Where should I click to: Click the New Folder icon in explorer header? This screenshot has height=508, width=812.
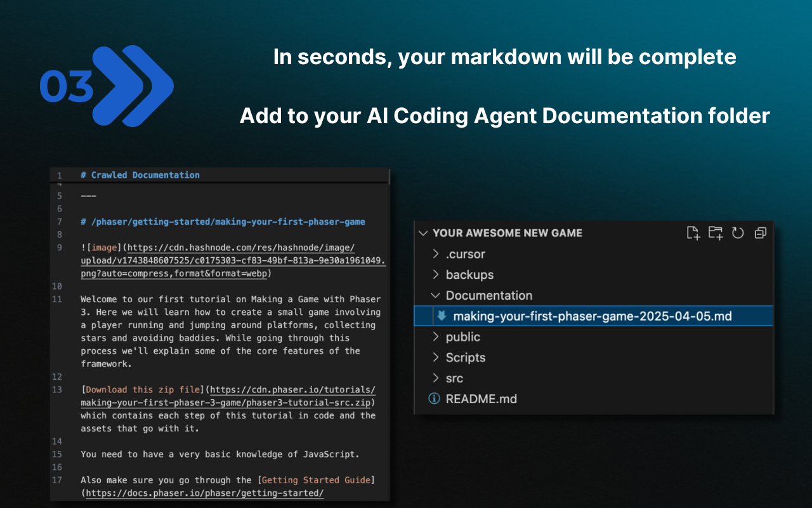click(716, 233)
